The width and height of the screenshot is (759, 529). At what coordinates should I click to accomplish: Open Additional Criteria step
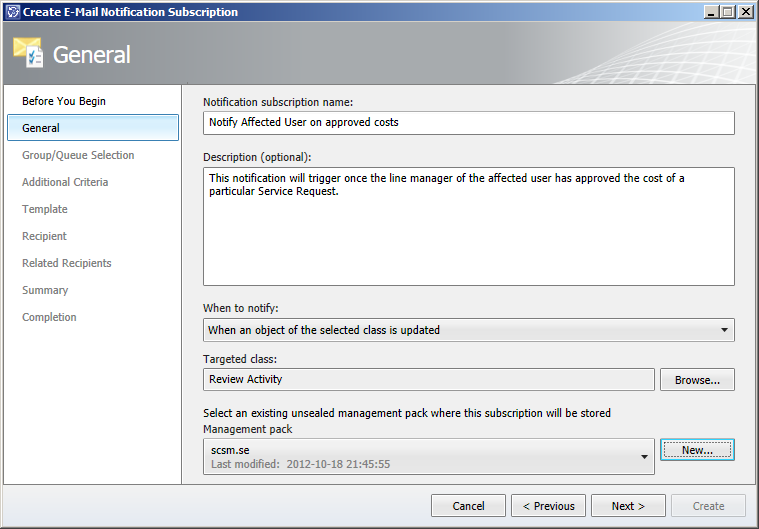tap(65, 182)
